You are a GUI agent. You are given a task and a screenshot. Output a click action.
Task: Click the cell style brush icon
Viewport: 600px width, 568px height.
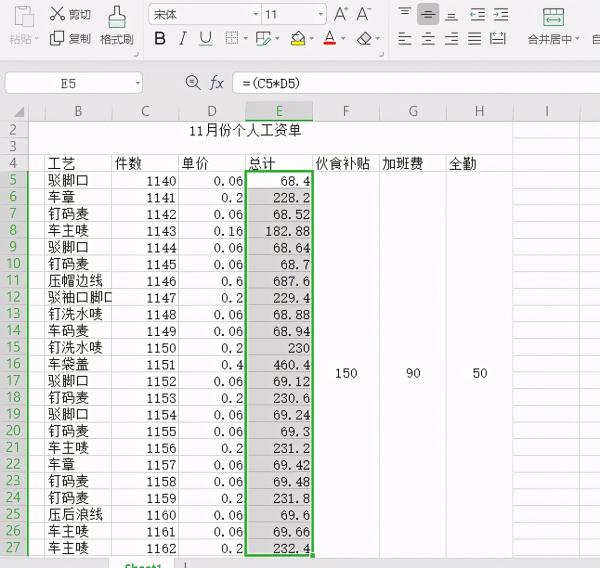click(263, 39)
